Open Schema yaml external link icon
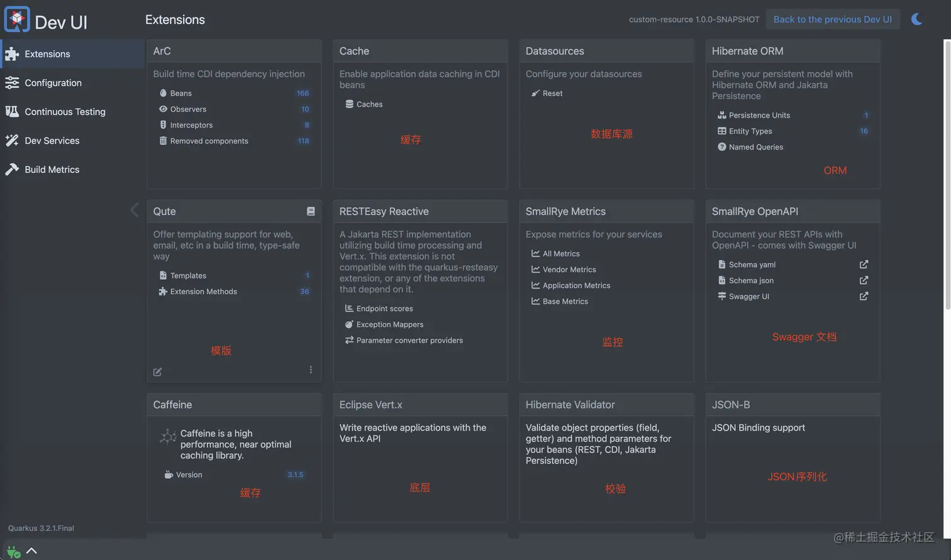Image resolution: width=951 pixels, height=560 pixels. (x=864, y=265)
